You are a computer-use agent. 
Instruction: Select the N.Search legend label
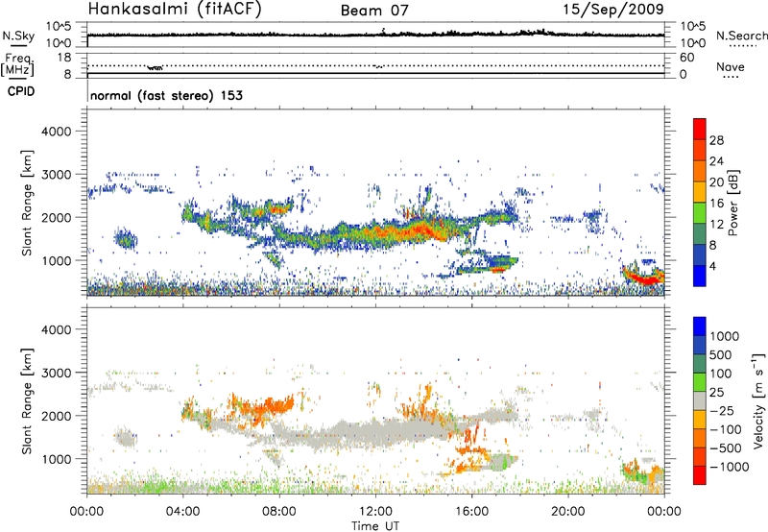click(741, 36)
